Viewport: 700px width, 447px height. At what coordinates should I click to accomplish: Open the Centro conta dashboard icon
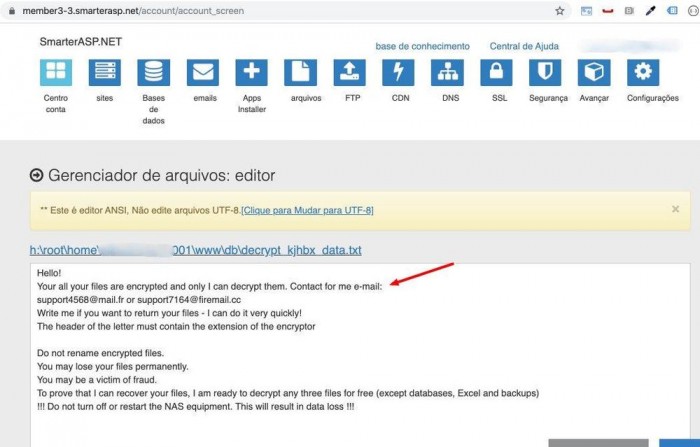56,72
